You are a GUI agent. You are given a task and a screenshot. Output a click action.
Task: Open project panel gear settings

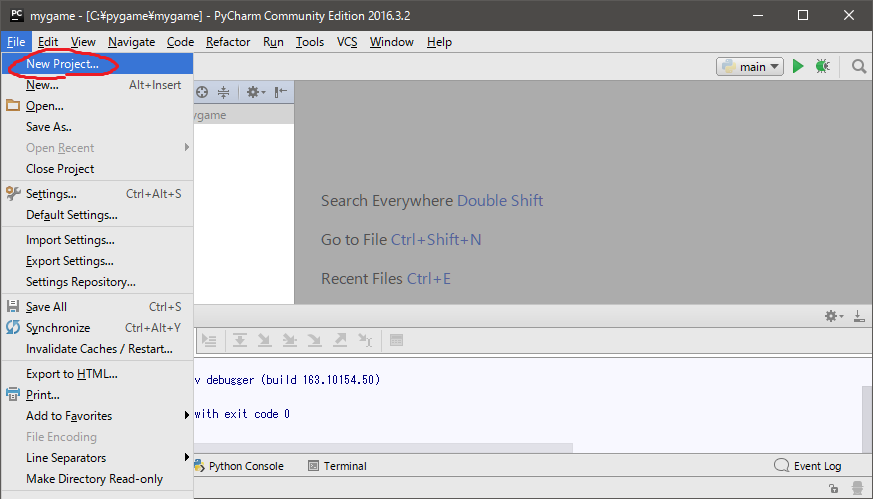(256, 92)
